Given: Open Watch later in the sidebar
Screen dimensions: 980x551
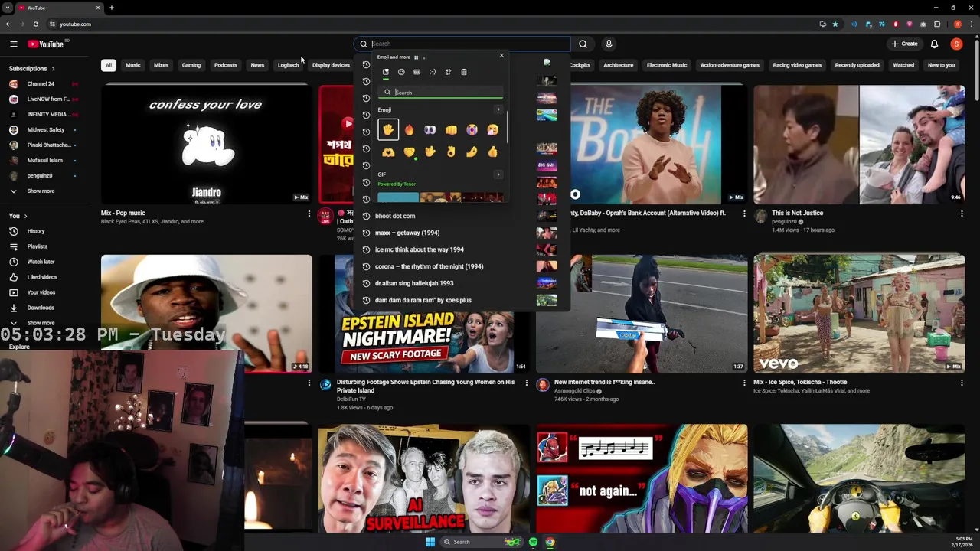Looking at the screenshot, I should [41, 262].
